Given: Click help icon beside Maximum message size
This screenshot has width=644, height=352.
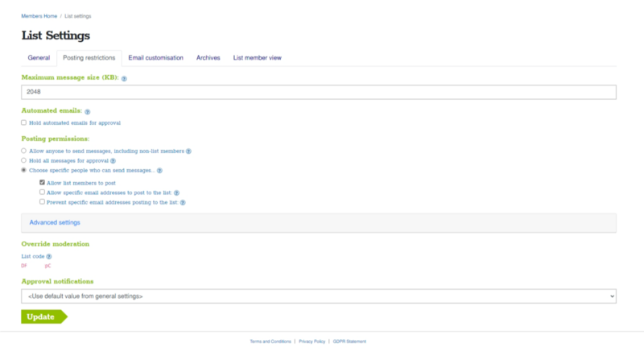Looking at the screenshot, I should coord(124,78).
